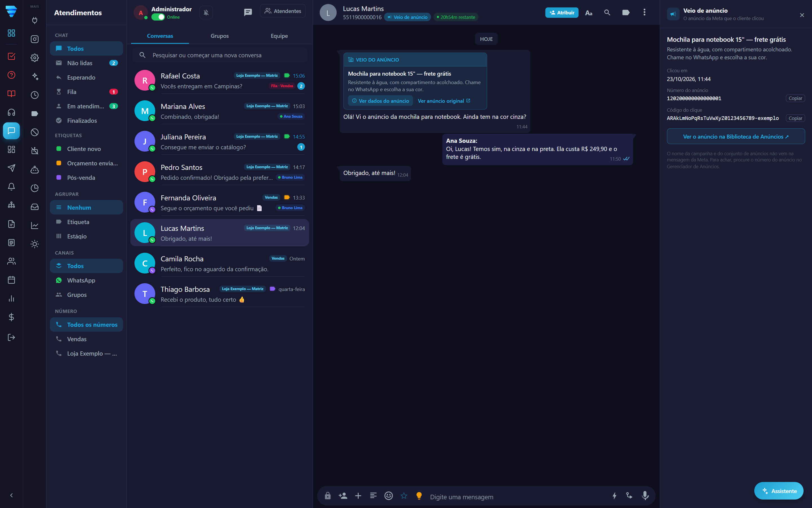Image resolution: width=812 pixels, height=508 pixels.
Task: Copy the Número do anúncio value
Action: [795, 98]
